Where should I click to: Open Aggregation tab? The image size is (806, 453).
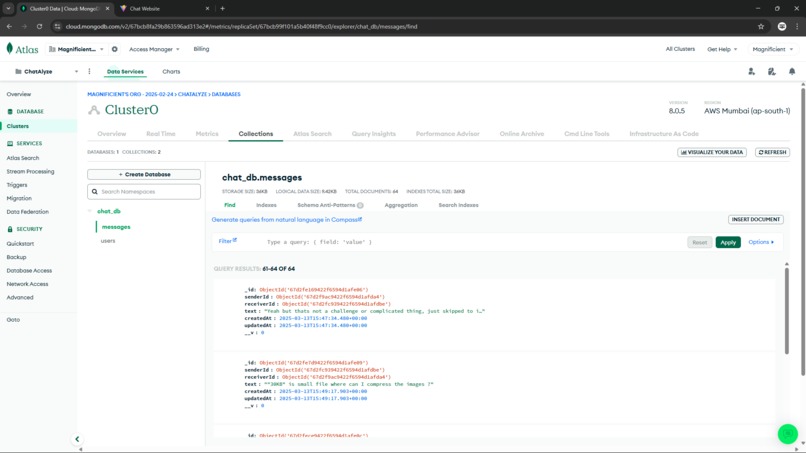point(401,205)
